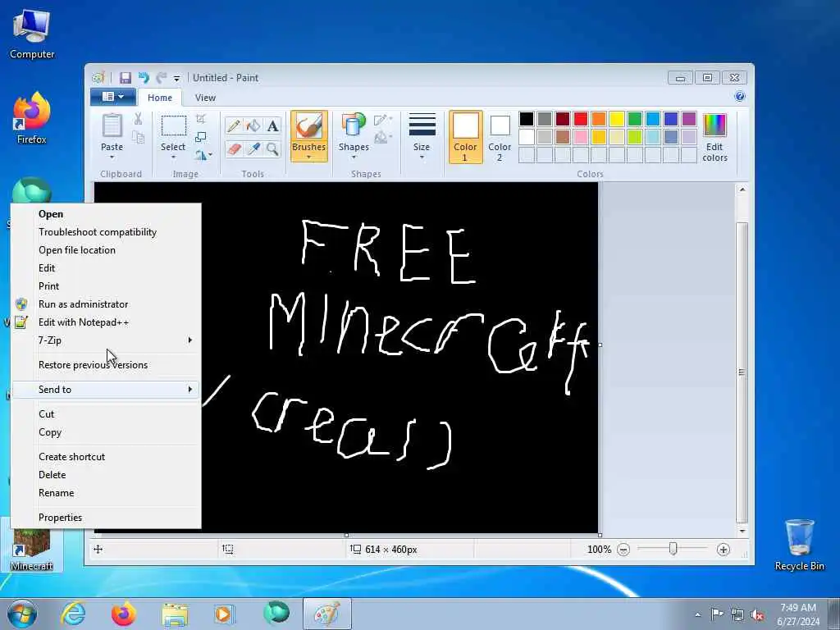
Task: Choose Restore previous versions
Action: pos(106,365)
